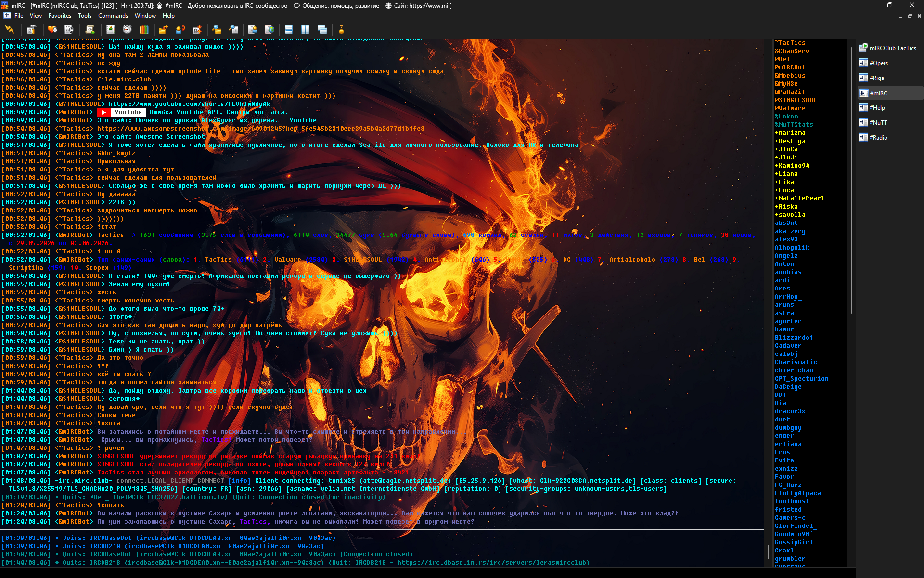
Task: Select Alhogolik in the nick list
Action: 792,248
